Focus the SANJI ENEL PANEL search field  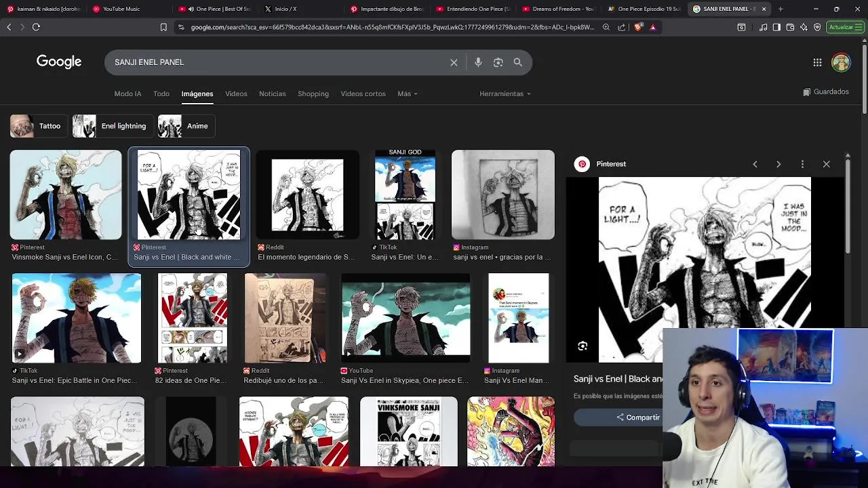tap(278, 62)
